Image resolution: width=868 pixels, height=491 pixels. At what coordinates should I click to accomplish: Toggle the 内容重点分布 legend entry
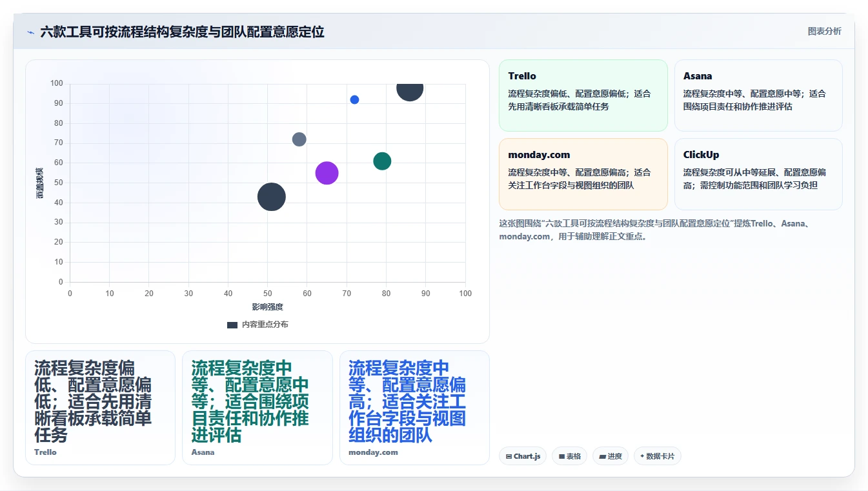click(x=257, y=325)
